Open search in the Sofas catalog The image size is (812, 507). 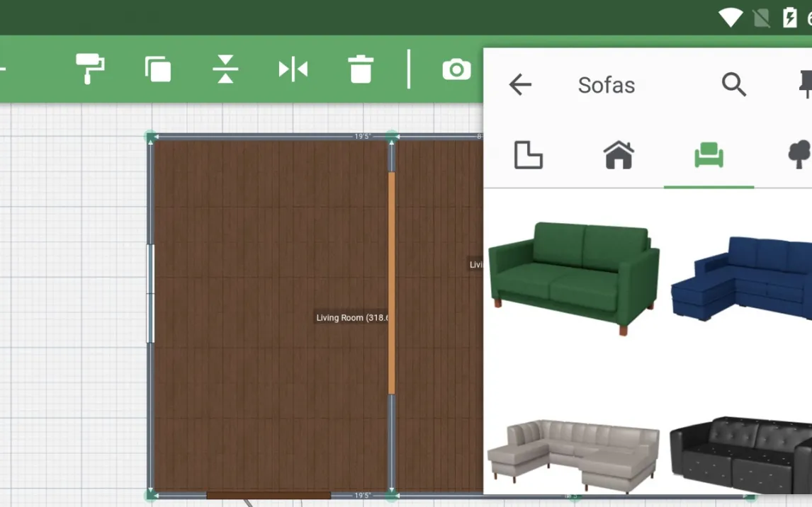coord(733,85)
